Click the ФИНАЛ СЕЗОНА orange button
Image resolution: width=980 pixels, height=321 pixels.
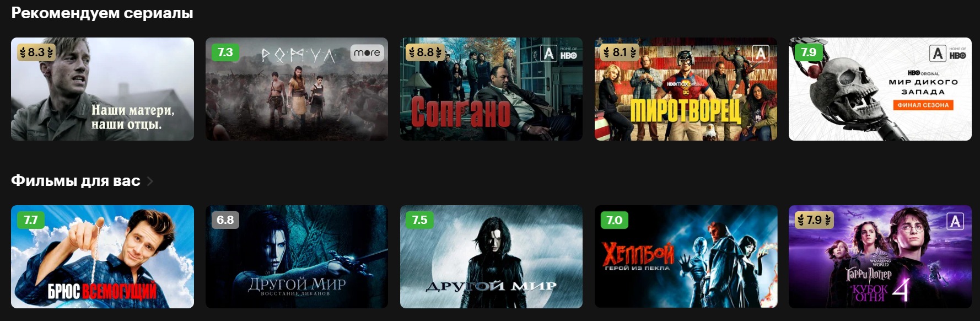[923, 105]
